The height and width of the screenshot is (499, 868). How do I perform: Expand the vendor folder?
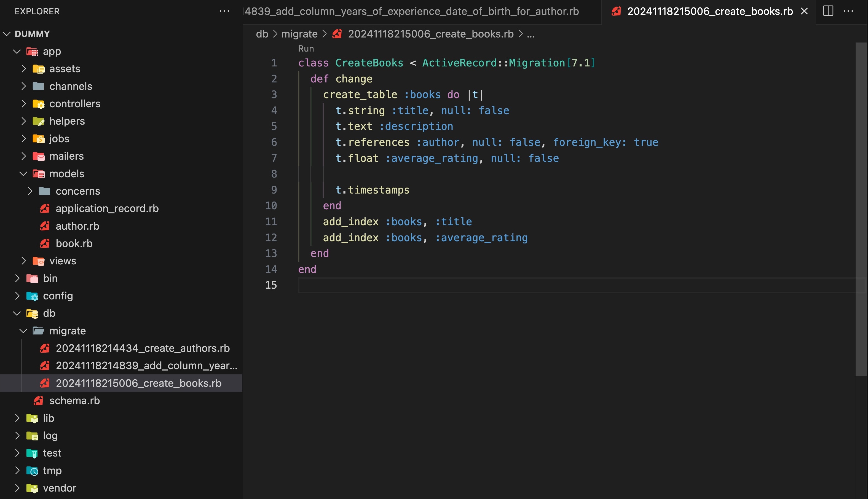(17, 488)
